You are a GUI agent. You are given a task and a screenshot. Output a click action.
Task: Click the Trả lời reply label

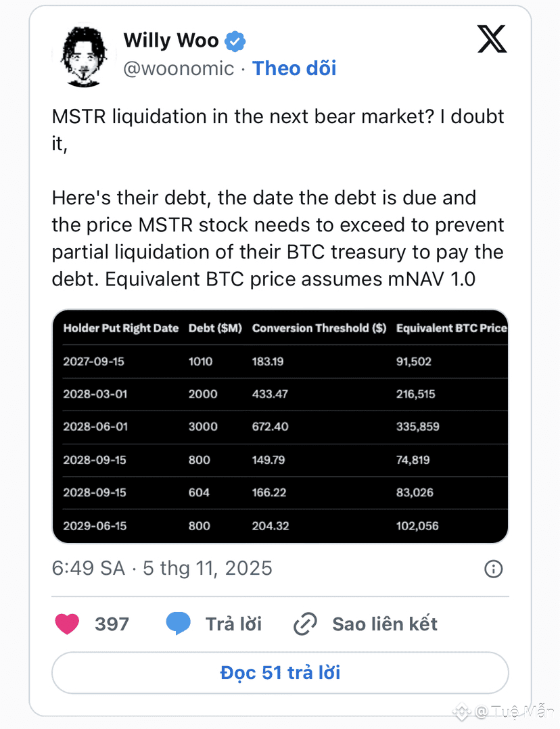coord(233,624)
